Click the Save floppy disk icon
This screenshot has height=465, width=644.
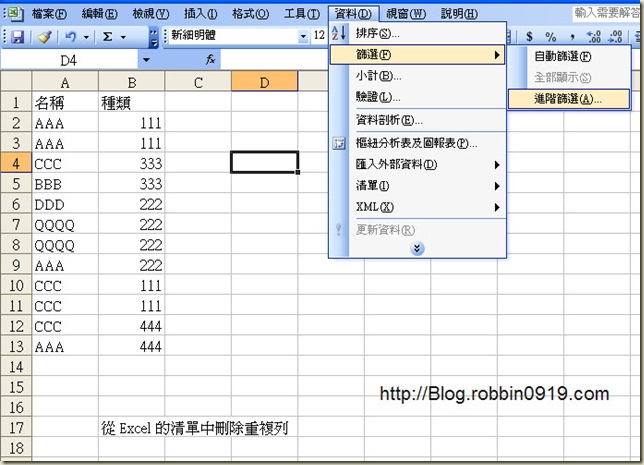click(x=17, y=37)
